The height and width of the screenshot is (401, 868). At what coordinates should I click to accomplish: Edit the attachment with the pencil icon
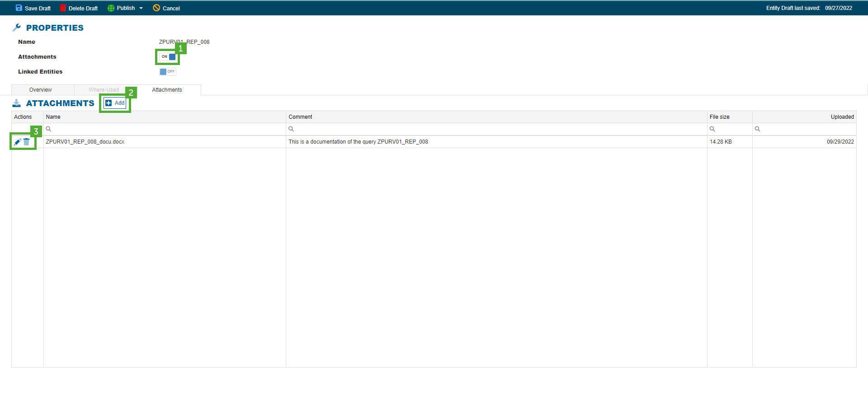pos(17,142)
